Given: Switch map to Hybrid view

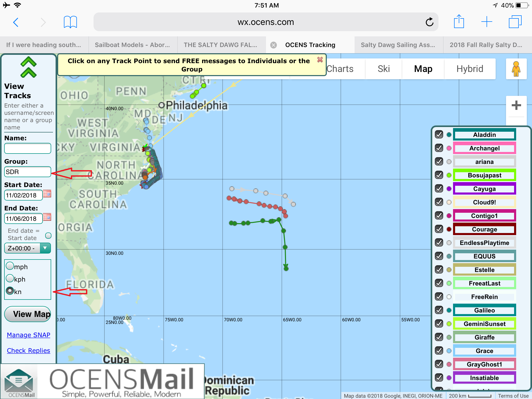Looking at the screenshot, I should click(470, 69).
